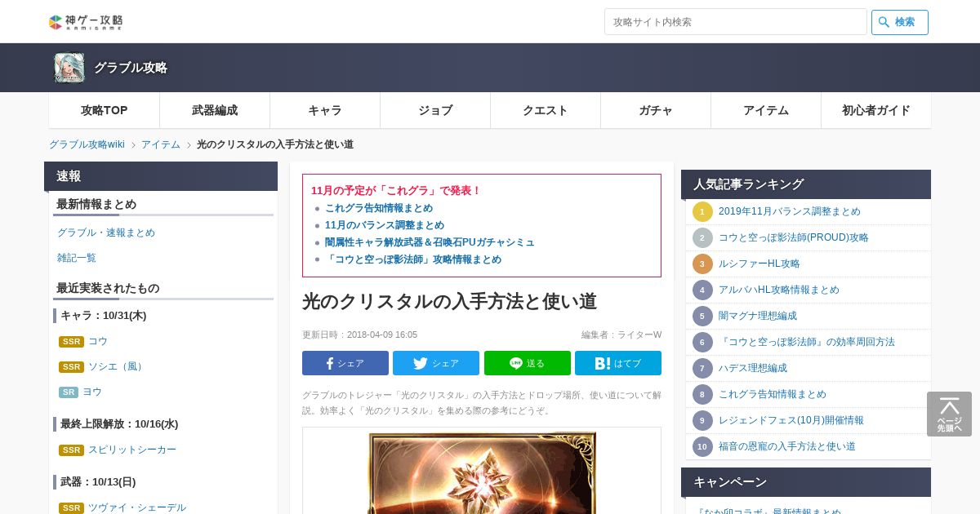Click the silver rank 2 badge
Image resolution: width=980 pixels, height=514 pixels.
coord(702,237)
